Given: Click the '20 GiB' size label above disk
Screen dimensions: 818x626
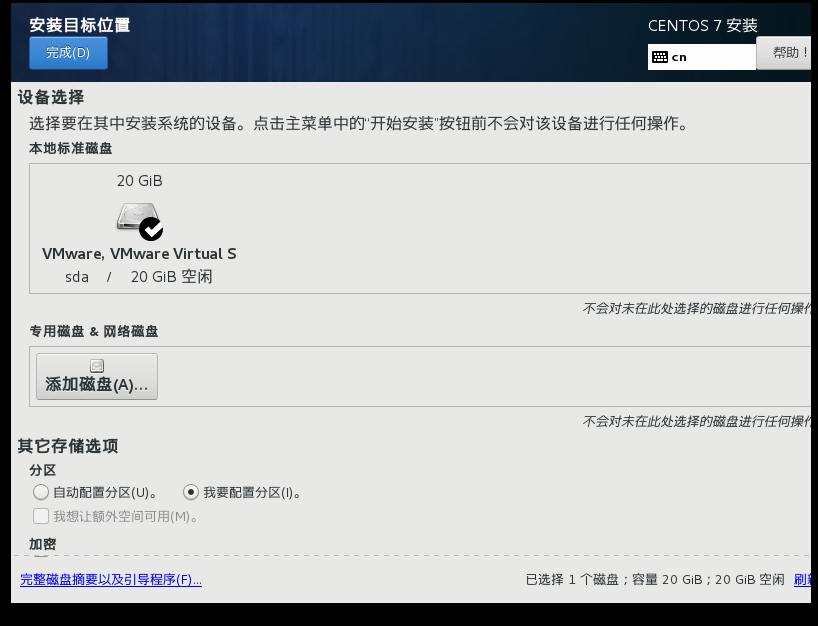Looking at the screenshot, I should pos(140,181).
